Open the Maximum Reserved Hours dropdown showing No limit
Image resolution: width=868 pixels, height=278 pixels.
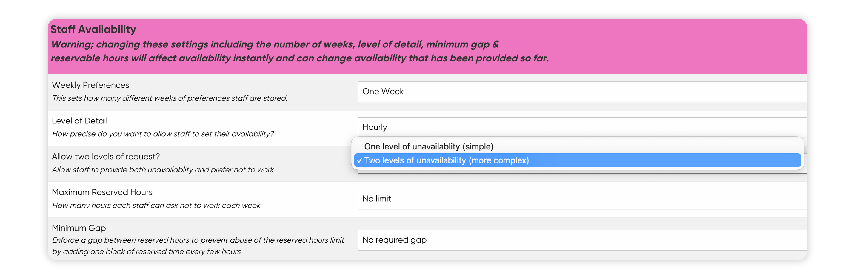point(582,199)
